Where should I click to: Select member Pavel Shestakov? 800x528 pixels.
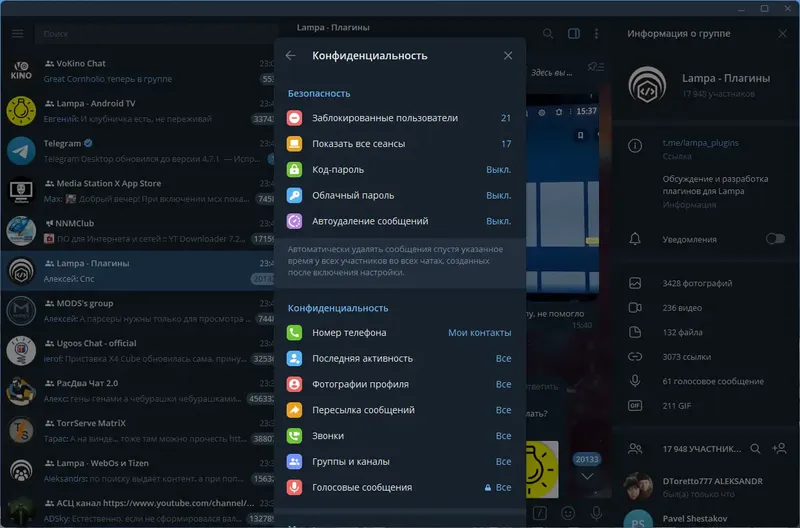(x=706, y=518)
